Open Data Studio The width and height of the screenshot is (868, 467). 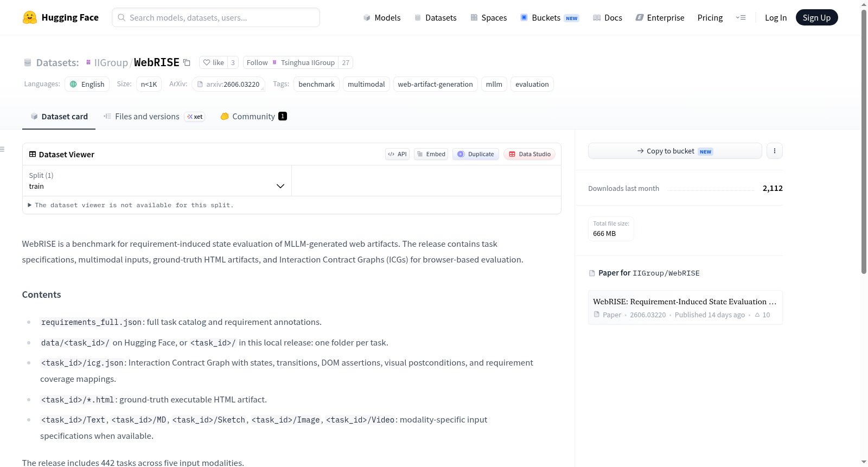click(x=529, y=154)
